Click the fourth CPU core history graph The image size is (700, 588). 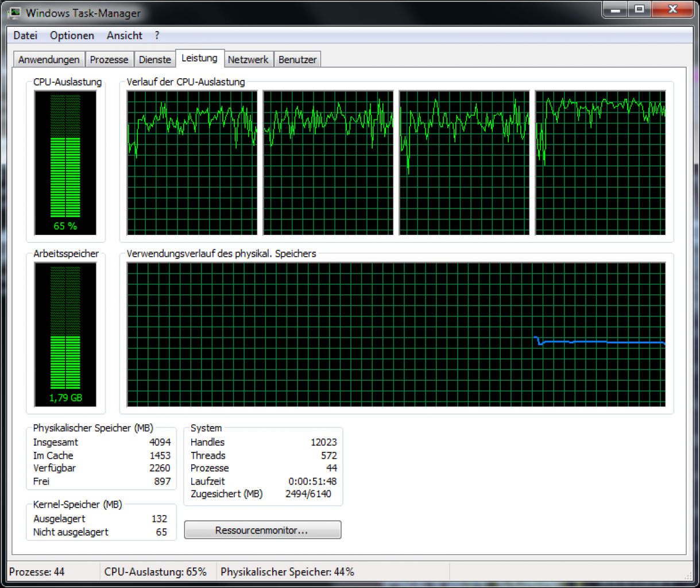pos(601,163)
